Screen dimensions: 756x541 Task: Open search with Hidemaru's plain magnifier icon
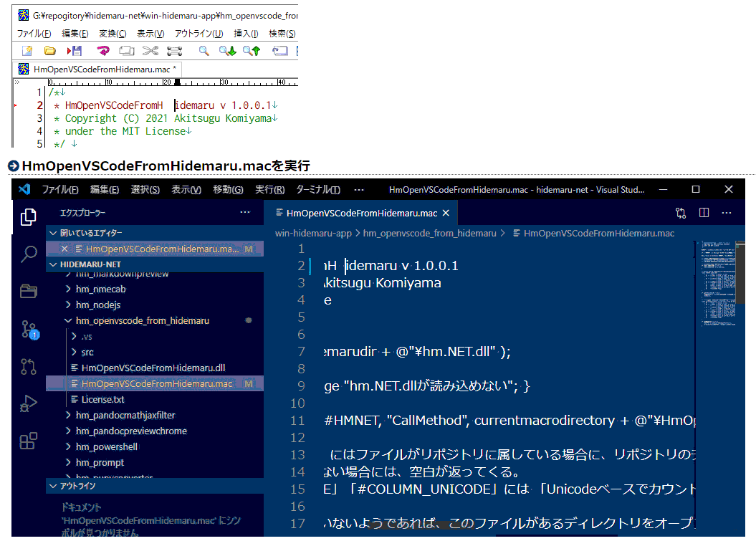204,51
